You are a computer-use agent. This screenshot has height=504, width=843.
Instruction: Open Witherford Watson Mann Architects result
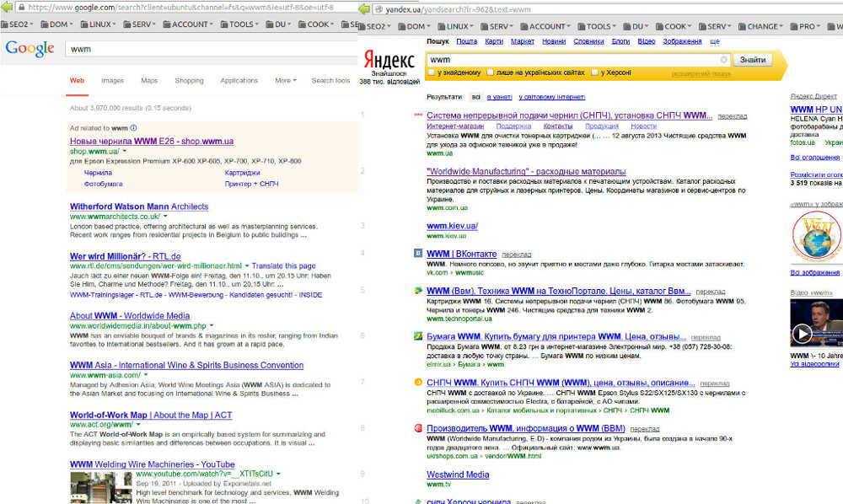click(x=139, y=206)
